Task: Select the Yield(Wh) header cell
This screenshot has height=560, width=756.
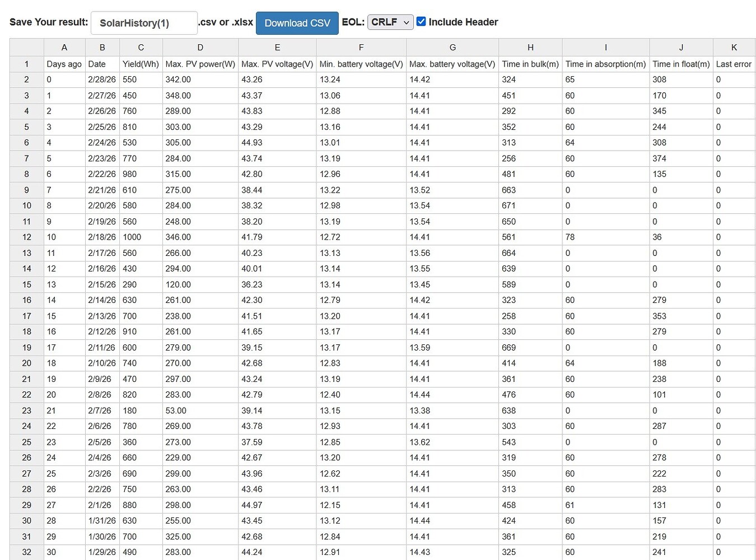Action: 141,64
